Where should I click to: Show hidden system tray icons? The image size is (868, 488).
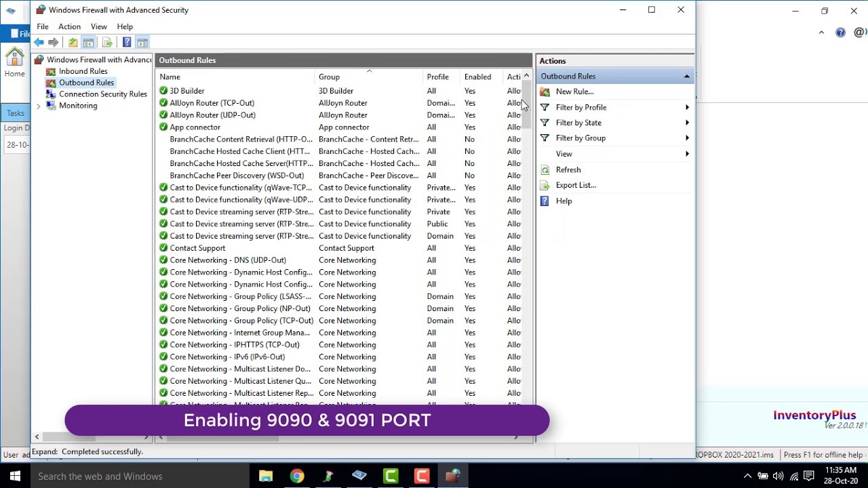click(x=747, y=476)
